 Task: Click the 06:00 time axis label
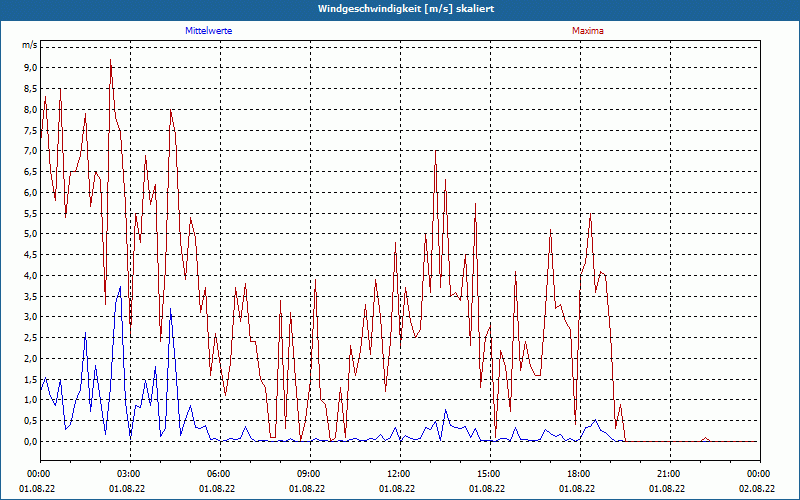(x=220, y=474)
